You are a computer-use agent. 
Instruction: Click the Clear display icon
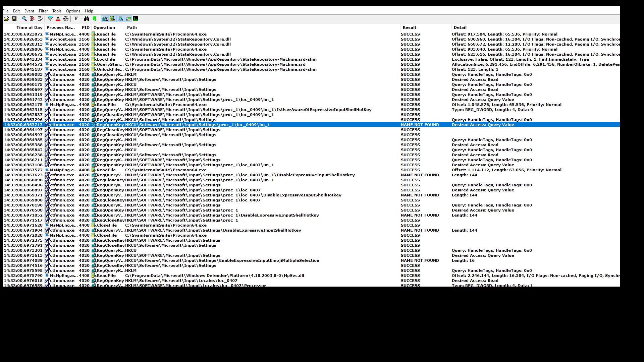point(40,19)
